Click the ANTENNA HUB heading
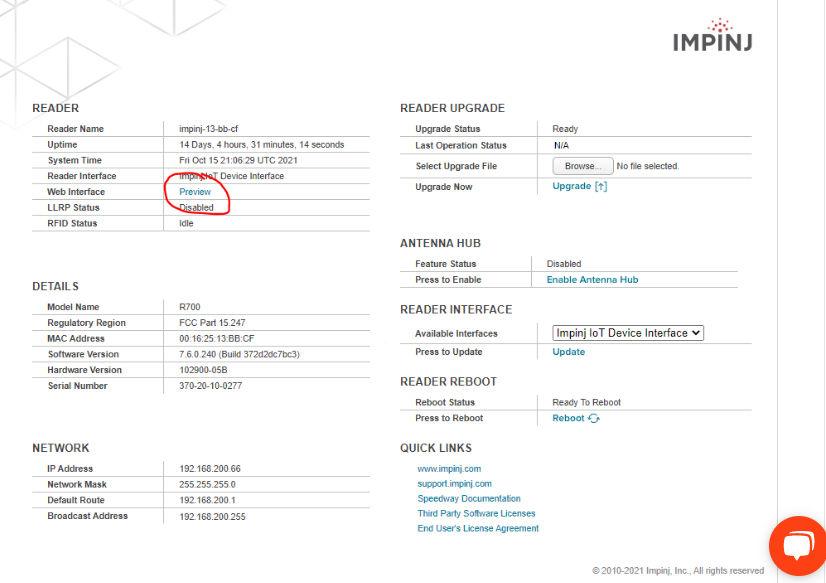The image size is (826, 583). 440,243
